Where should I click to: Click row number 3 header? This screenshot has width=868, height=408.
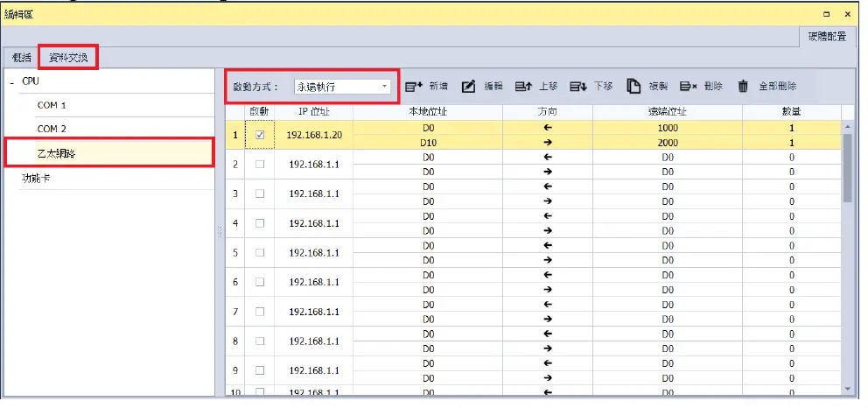[x=235, y=193]
